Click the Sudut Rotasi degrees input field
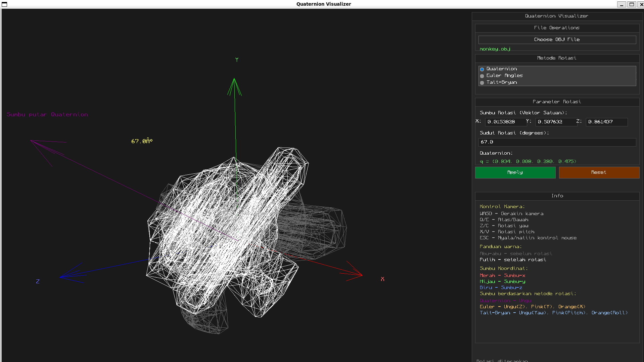The width and height of the screenshot is (644, 362). pos(557,142)
